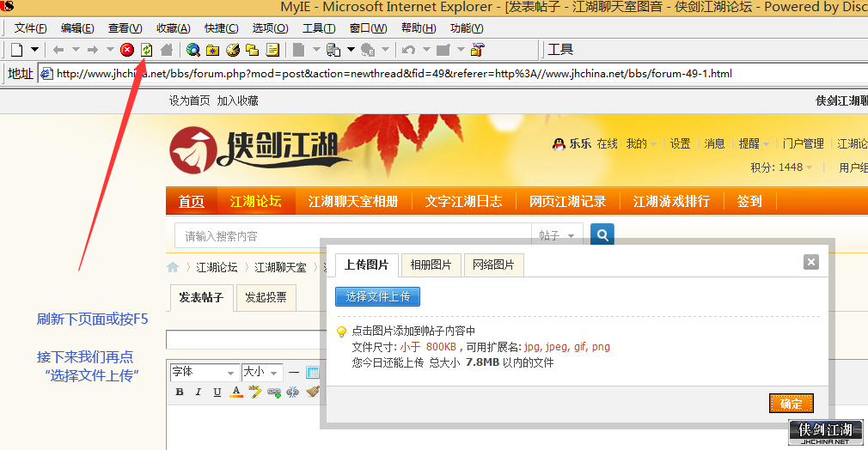Close the upload image dialog
The height and width of the screenshot is (450, 868).
[811, 263]
